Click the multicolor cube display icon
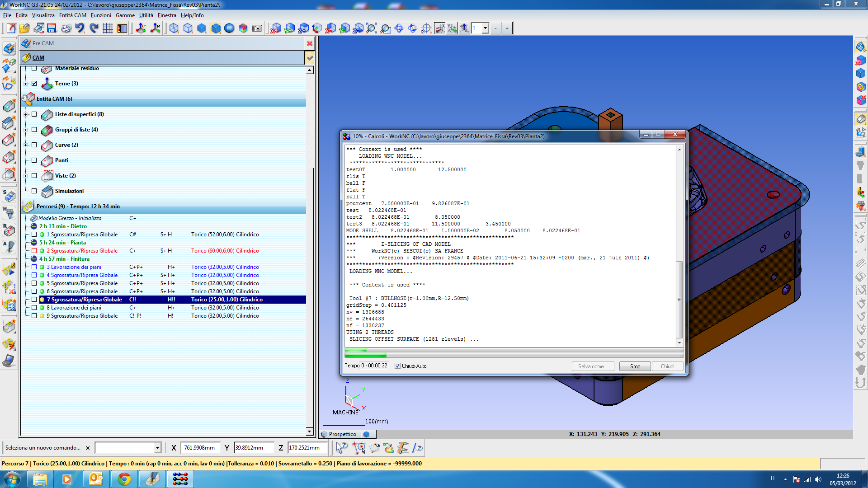 [x=243, y=28]
